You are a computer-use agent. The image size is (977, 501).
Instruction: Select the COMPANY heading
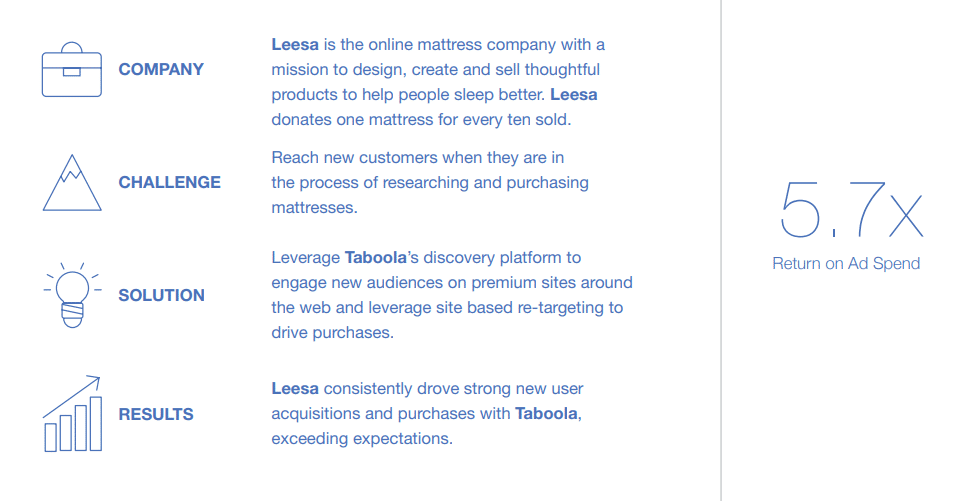point(161,69)
